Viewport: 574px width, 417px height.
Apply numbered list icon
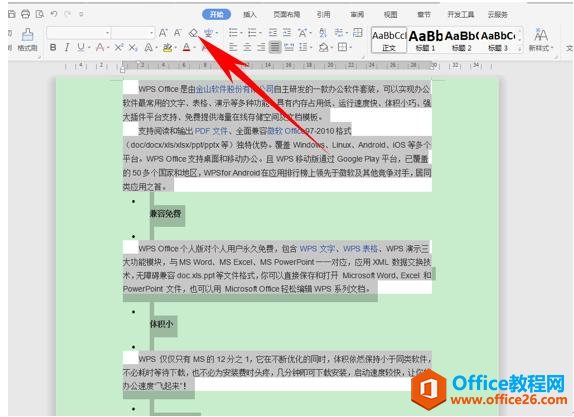[252, 33]
